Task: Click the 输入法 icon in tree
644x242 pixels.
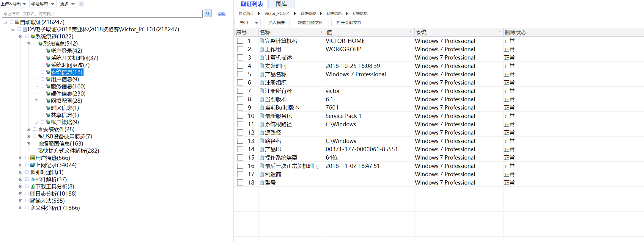Action: 32,201
